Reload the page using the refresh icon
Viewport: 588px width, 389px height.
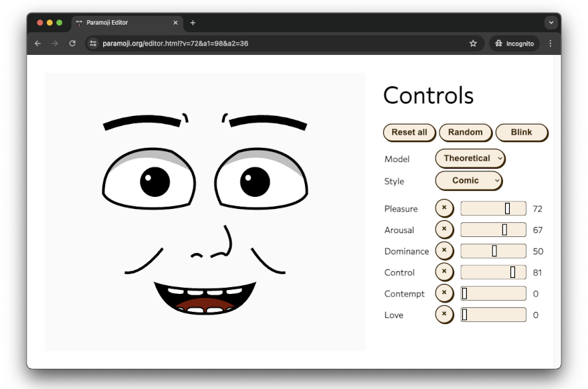(x=72, y=44)
